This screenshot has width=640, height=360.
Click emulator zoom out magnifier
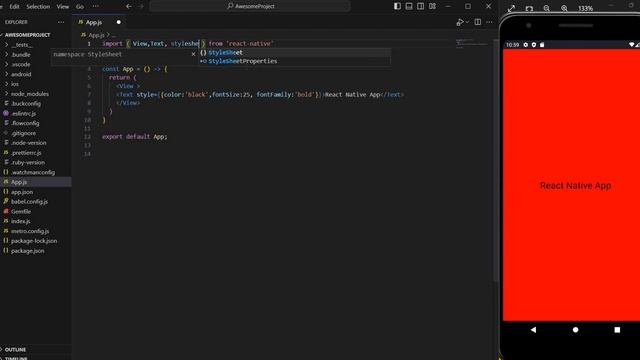547,8
